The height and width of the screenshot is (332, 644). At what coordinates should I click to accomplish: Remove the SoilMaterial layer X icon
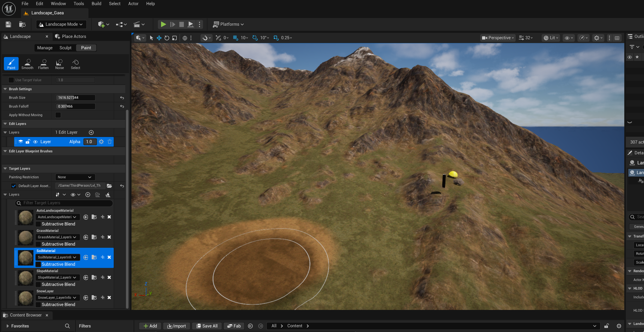point(109,257)
